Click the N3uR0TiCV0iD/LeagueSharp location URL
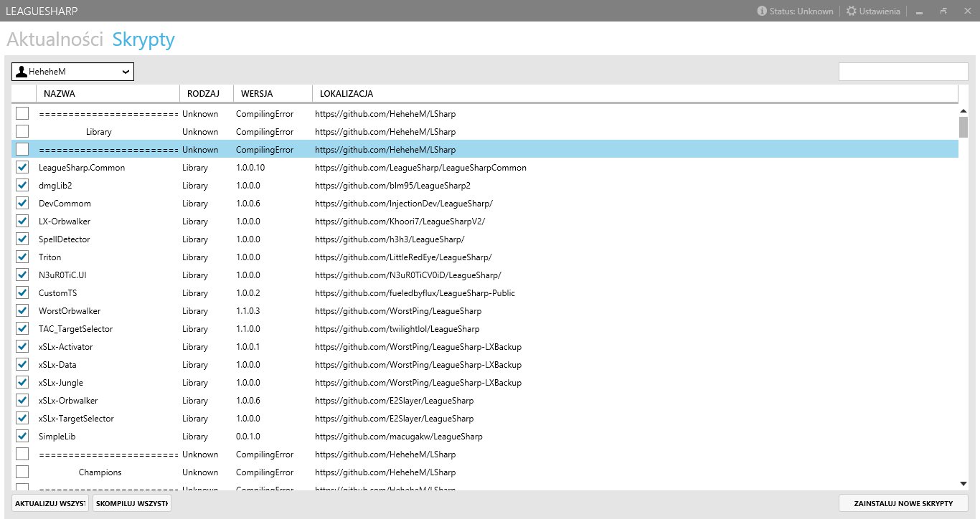This screenshot has width=980, height=519. pyautogui.click(x=407, y=275)
